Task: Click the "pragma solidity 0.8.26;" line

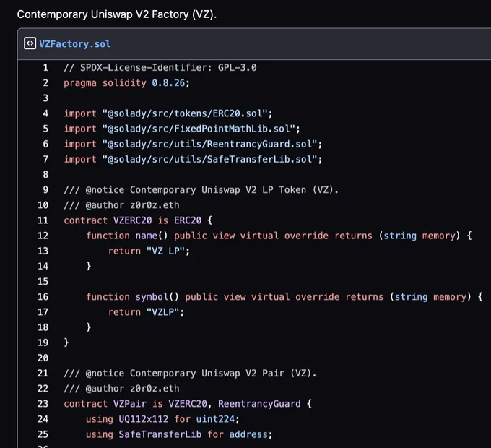Action: pyautogui.click(x=126, y=83)
